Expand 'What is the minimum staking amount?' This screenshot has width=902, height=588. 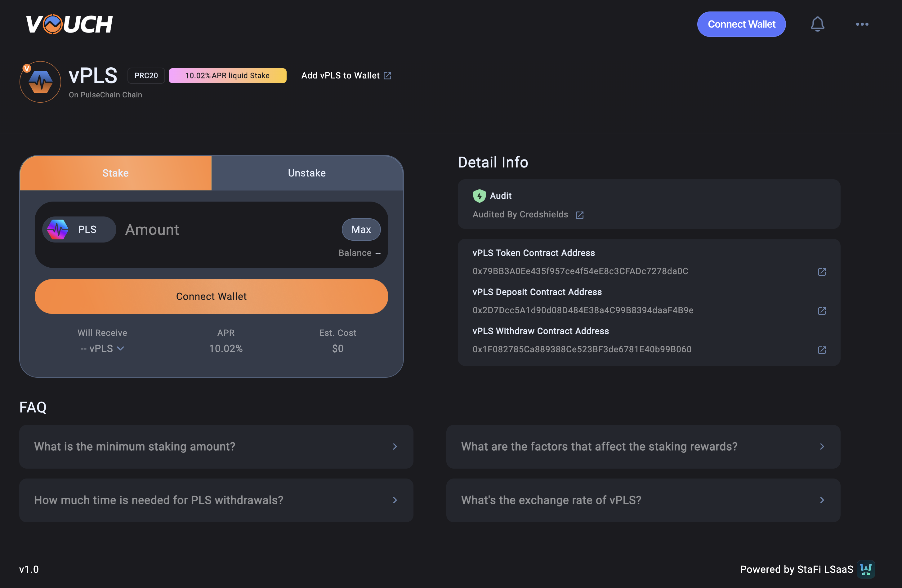(216, 446)
